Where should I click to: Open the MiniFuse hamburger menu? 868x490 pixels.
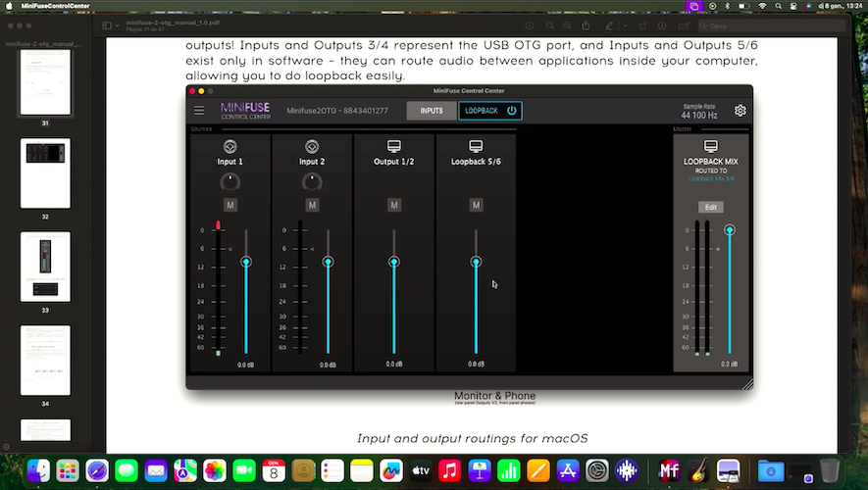[199, 111]
